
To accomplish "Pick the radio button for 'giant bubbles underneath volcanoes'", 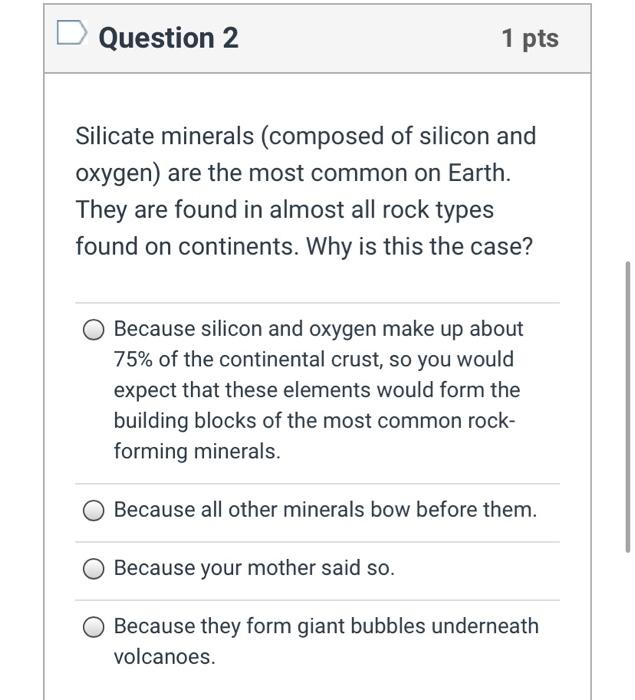I will pyautogui.click(x=93, y=627).
